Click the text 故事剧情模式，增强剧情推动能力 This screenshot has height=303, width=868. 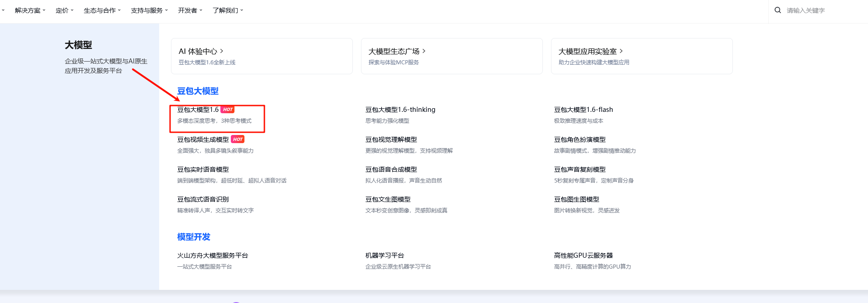click(595, 151)
